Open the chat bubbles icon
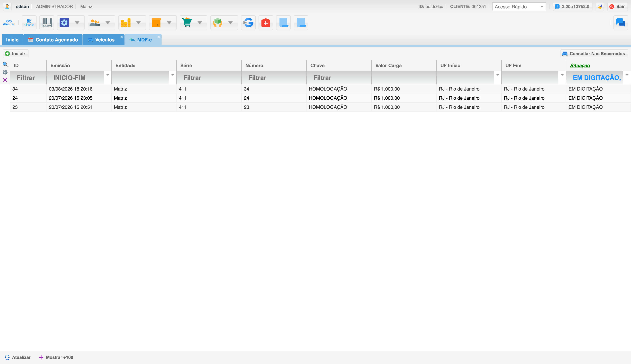Image resolution: width=631 pixels, height=364 pixels. pos(620,23)
